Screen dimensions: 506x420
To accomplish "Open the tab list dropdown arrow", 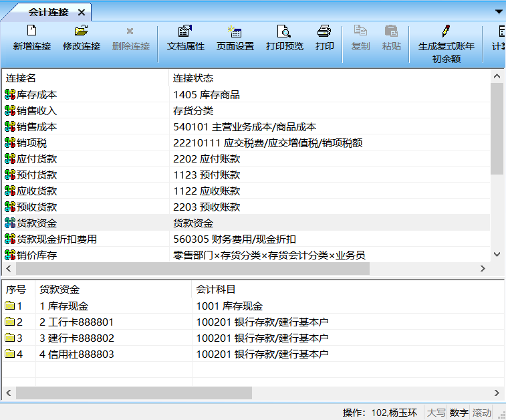I will coord(499,12).
